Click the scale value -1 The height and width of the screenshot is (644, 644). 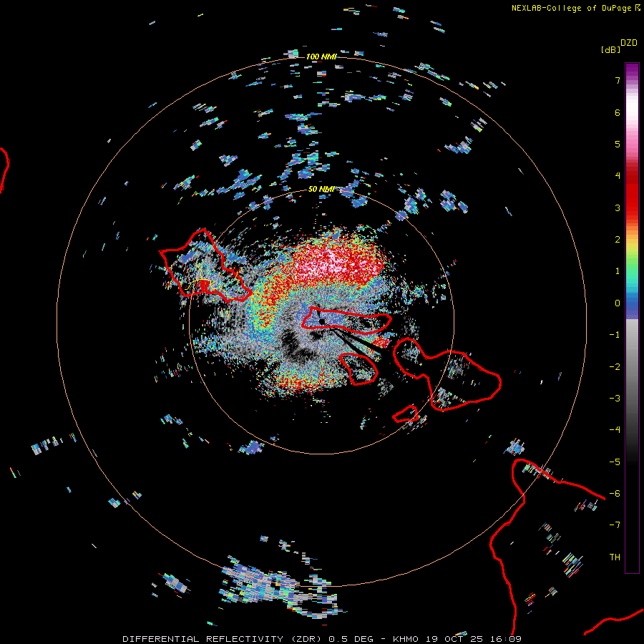pos(615,335)
